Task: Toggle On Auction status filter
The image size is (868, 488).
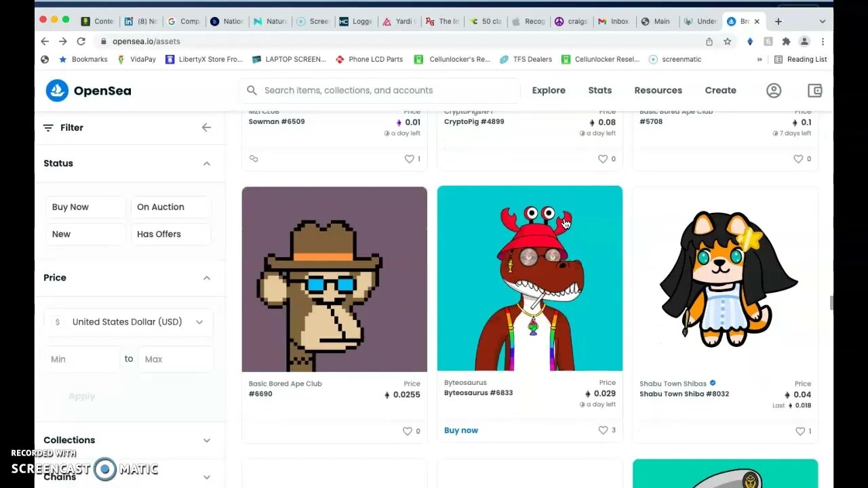Action: [171, 207]
